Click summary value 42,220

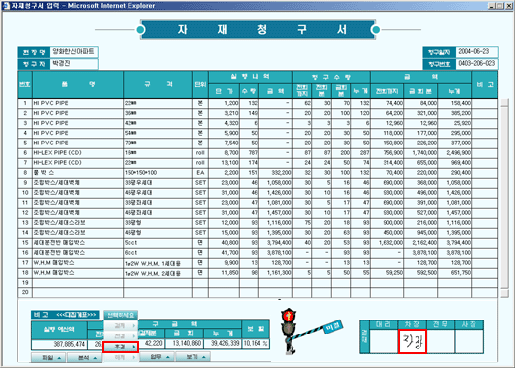point(152,343)
